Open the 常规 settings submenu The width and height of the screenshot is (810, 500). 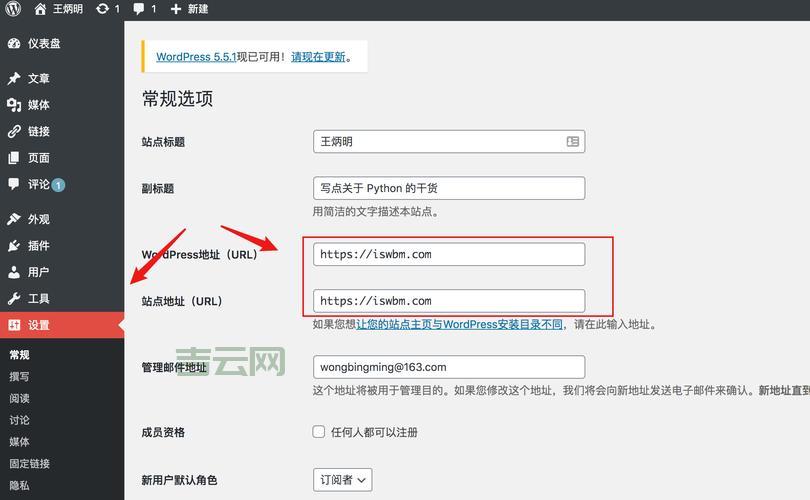tap(20, 354)
